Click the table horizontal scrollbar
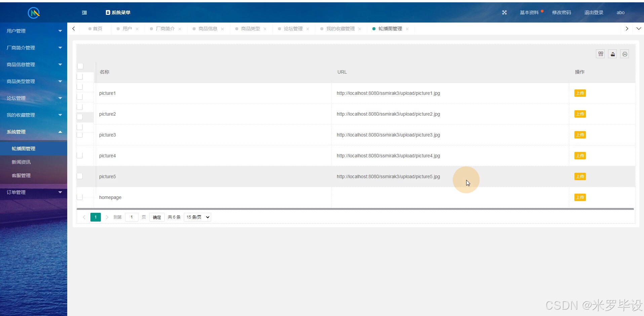The height and width of the screenshot is (316, 644). pyautogui.click(x=355, y=209)
